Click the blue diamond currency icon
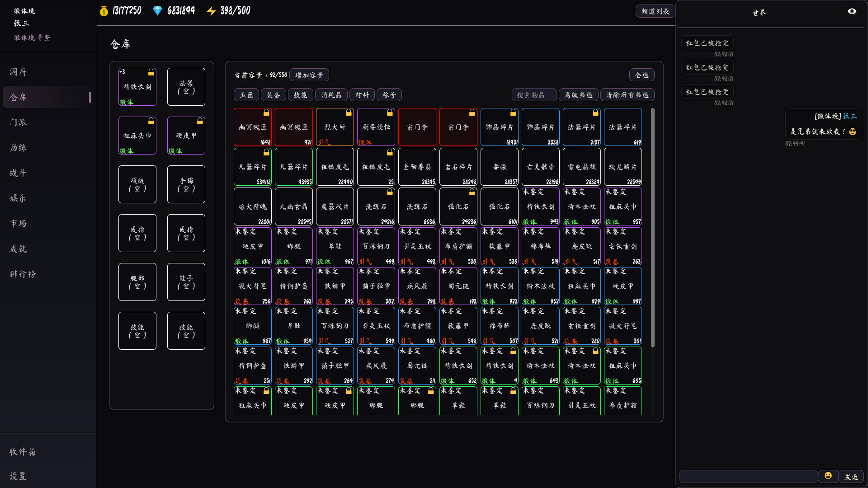 click(157, 10)
